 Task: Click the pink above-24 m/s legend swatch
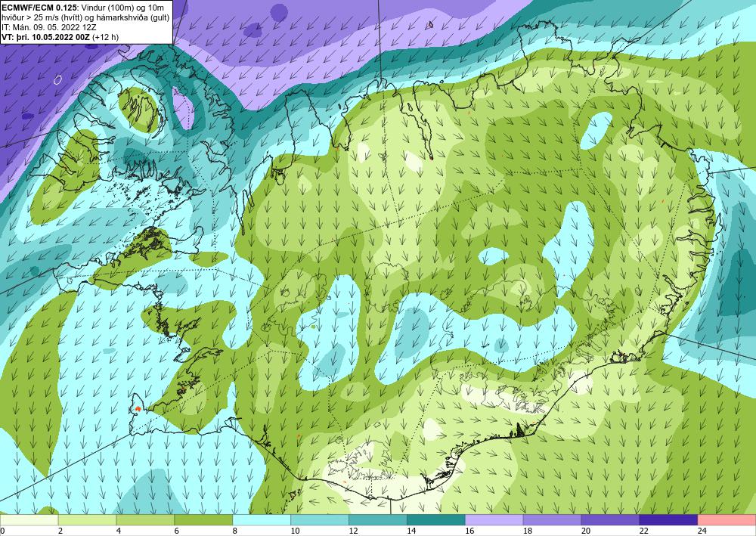[727, 520]
